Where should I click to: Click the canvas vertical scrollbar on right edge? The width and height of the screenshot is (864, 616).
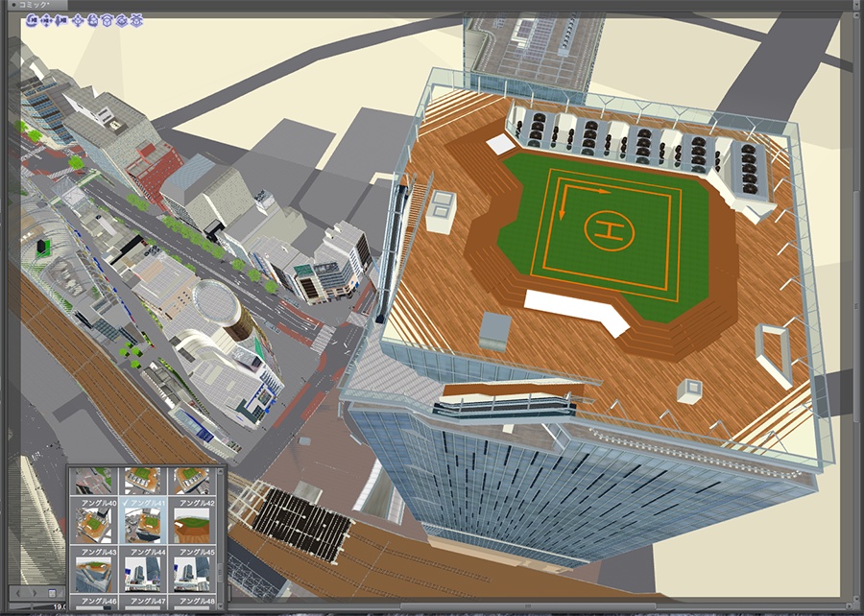pyautogui.click(x=855, y=308)
